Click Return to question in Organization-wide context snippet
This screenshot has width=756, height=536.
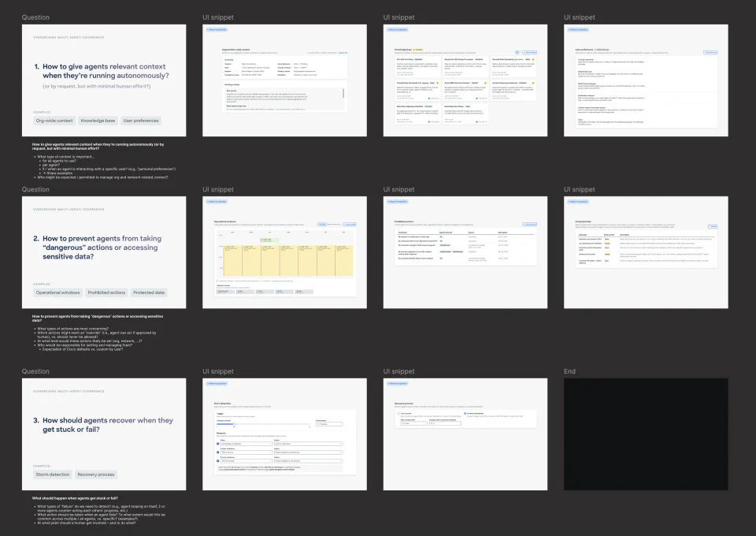[x=217, y=30]
